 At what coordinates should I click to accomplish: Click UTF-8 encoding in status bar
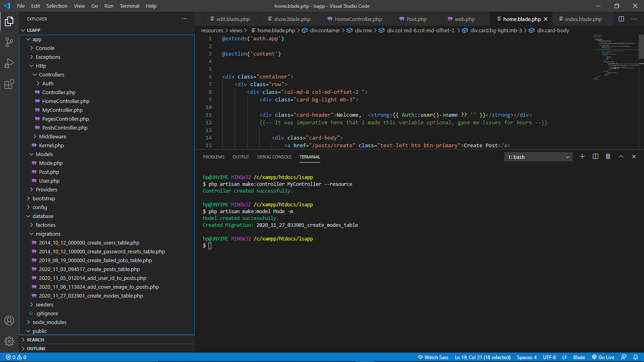point(549,357)
